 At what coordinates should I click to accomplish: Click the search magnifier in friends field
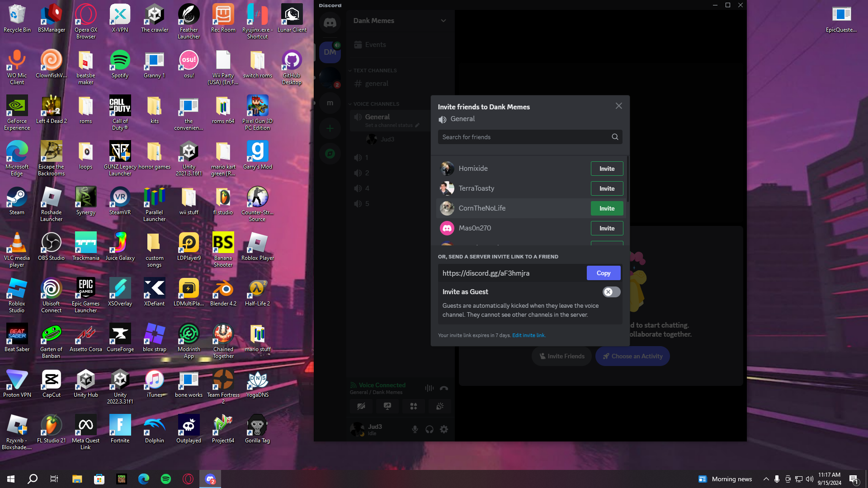pyautogui.click(x=615, y=137)
